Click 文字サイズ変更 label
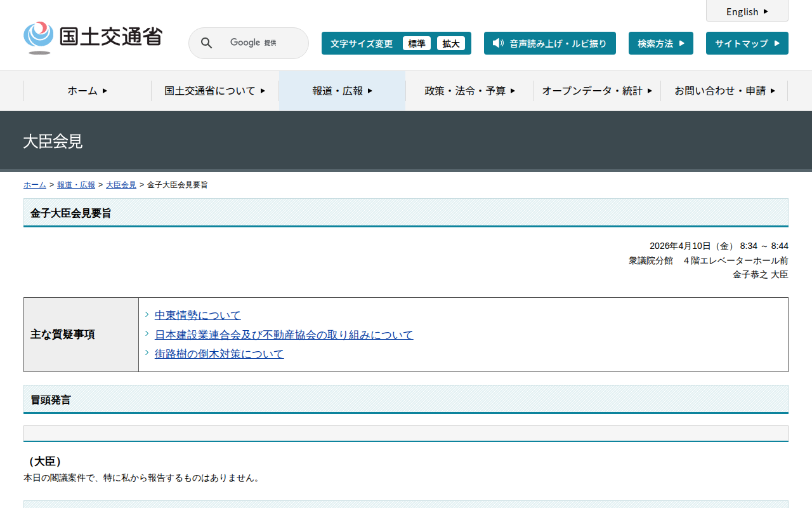This screenshot has width=812, height=508. pyautogui.click(x=362, y=43)
